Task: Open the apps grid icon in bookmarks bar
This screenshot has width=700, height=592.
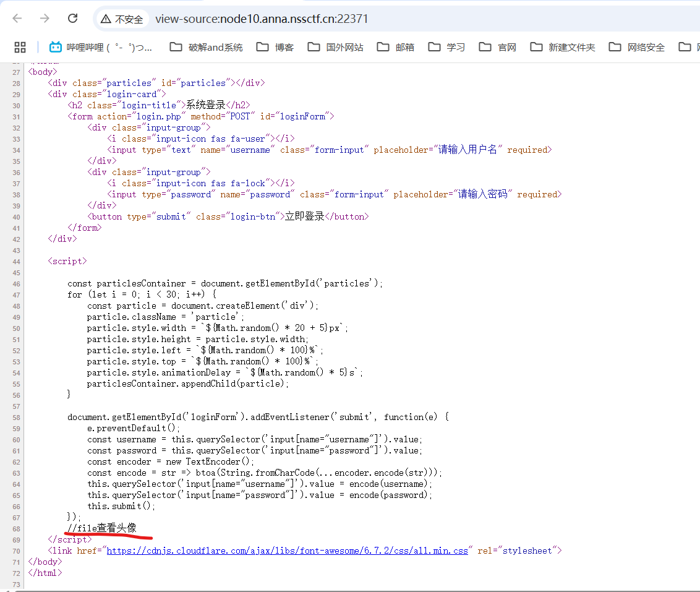Action: 20,48
